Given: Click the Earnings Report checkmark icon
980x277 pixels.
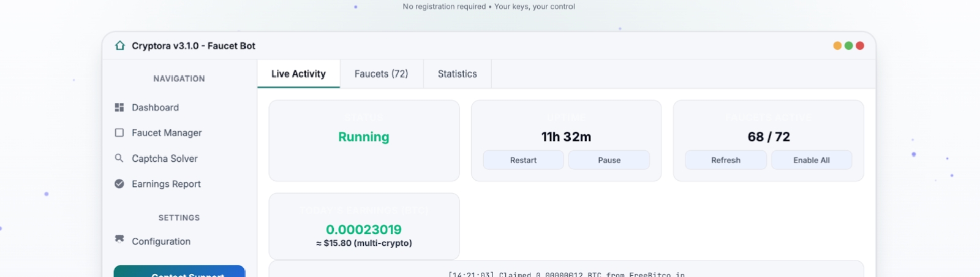Looking at the screenshot, I should coord(119,184).
